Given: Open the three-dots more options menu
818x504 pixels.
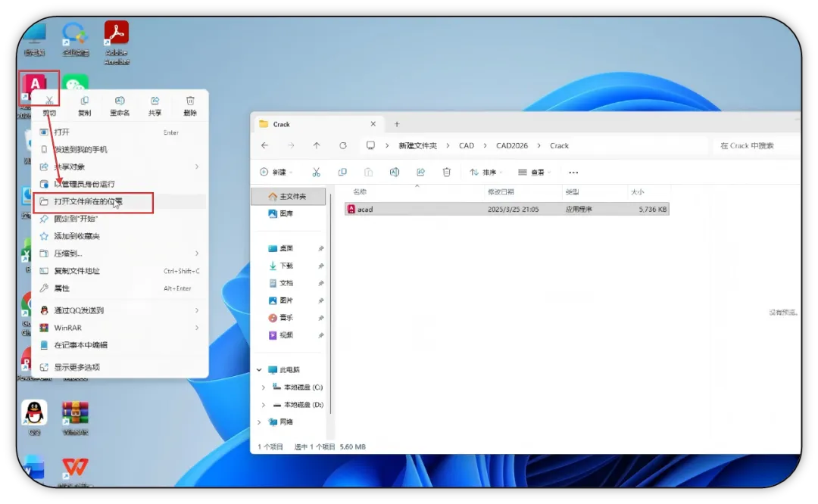Looking at the screenshot, I should click(573, 173).
